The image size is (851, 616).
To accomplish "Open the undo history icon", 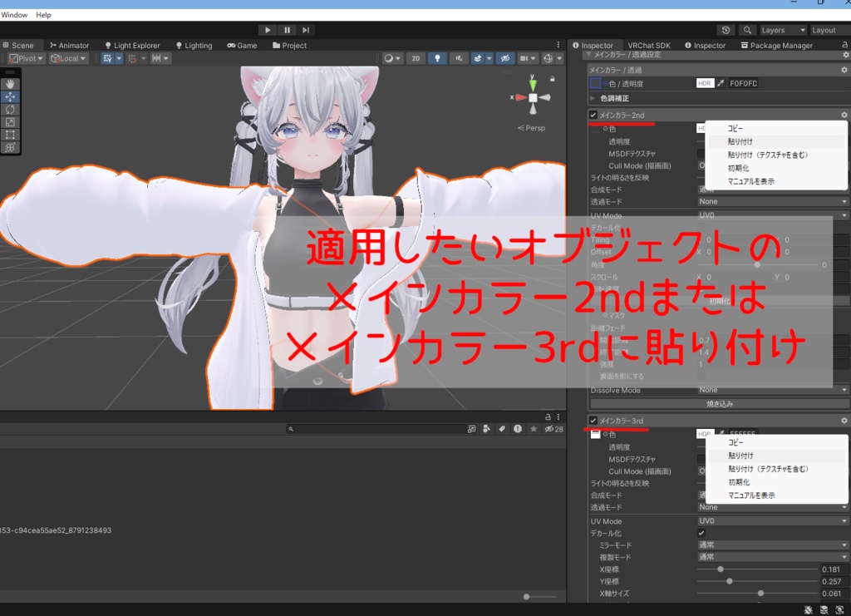I will pos(726,30).
